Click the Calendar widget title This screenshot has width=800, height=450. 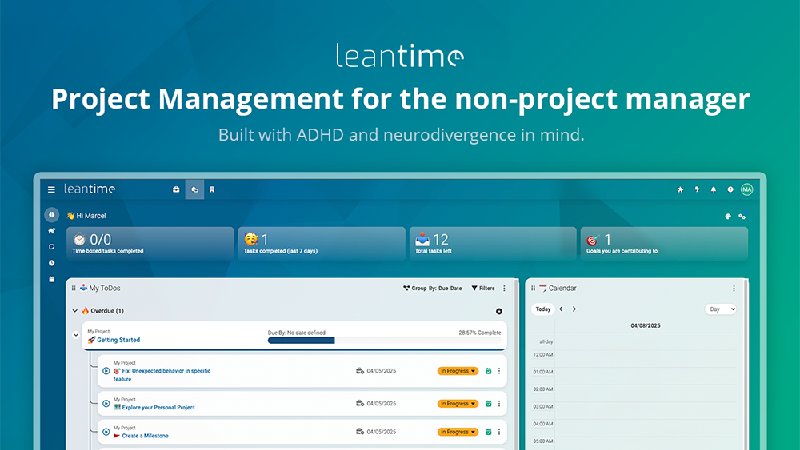(x=562, y=288)
